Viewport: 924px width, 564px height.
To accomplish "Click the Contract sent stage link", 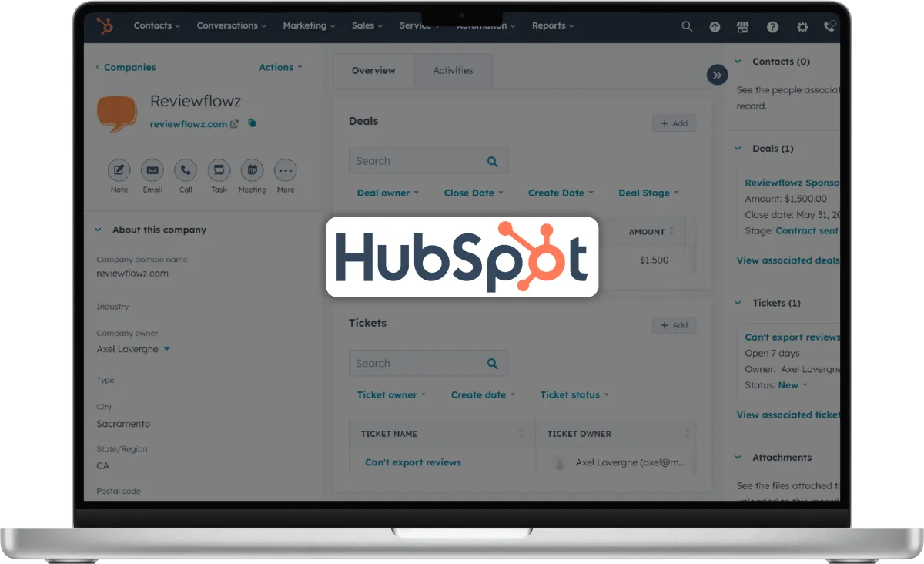I will pos(808,230).
